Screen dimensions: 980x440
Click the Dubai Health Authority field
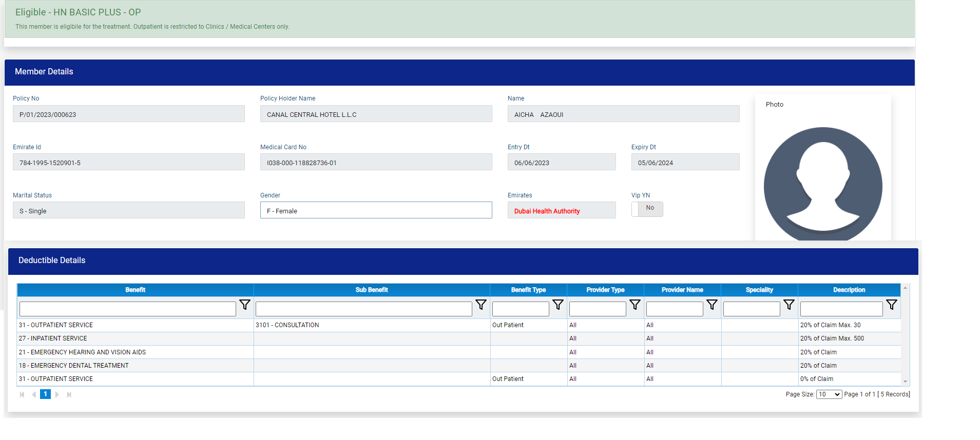tap(561, 210)
